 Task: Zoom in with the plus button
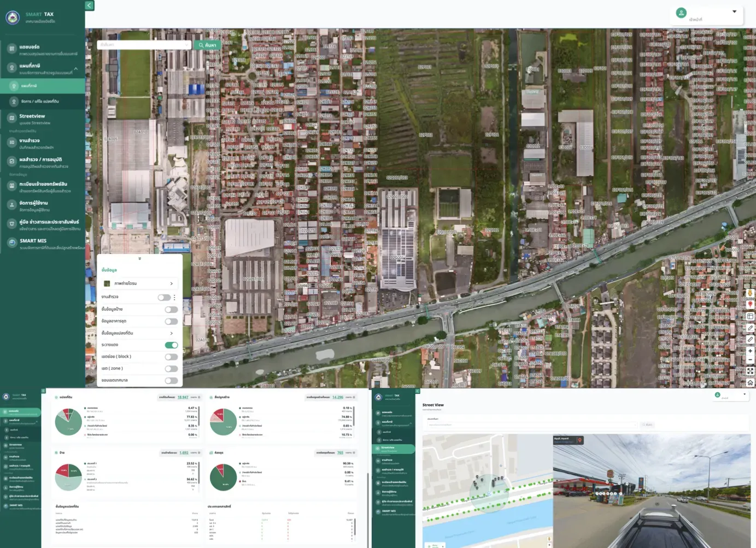coord(750,351)
